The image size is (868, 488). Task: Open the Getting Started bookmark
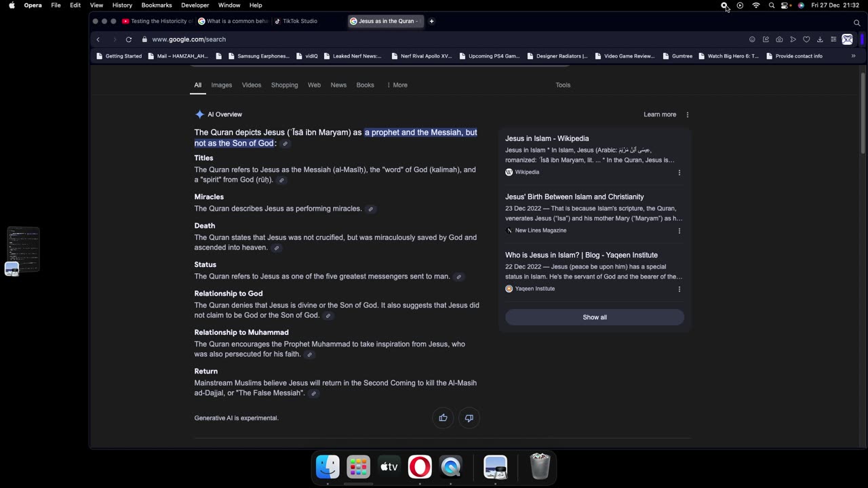(119, 56)
